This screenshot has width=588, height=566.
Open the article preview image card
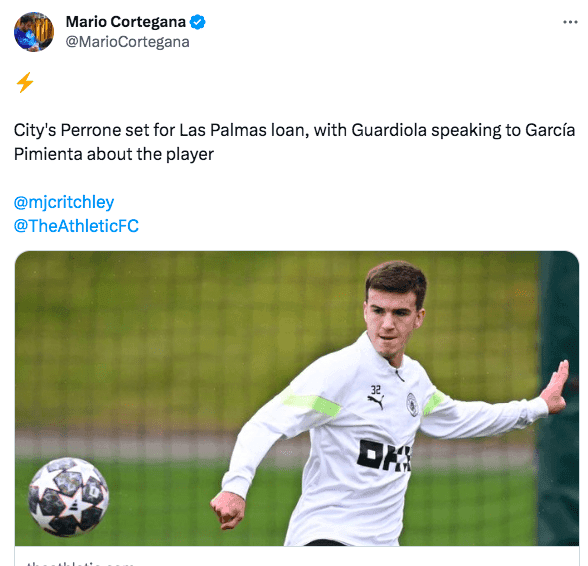point(297,398)
